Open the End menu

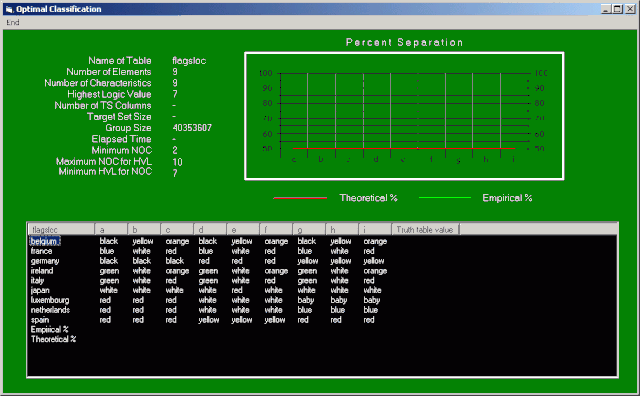[13, 22]
